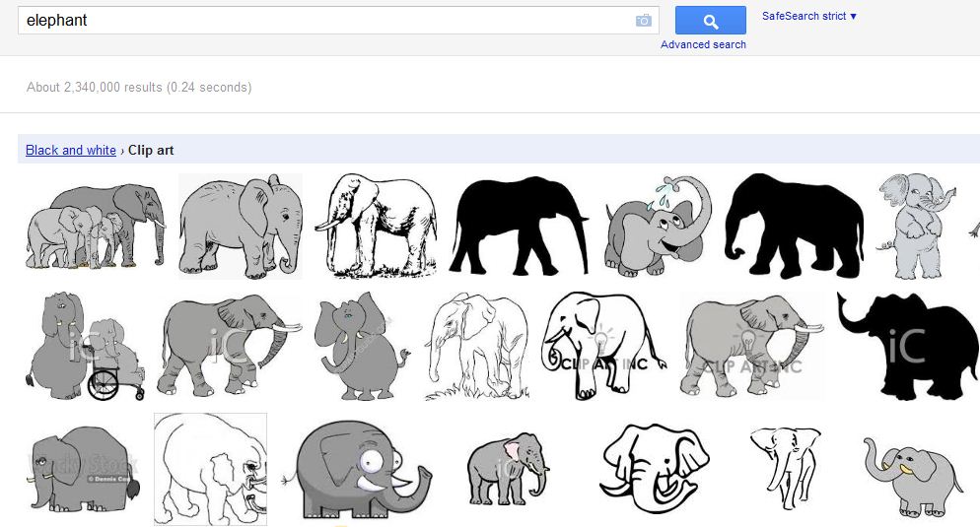Open the first-row black-and-white ink-drawn elephant thumbnail

point(375,225)
